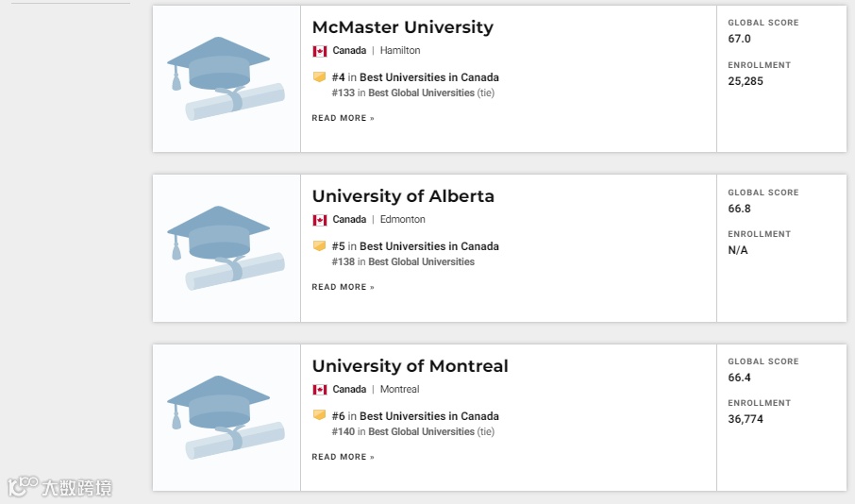Open McMaster's Best Universities in Canada ranking
The image size is (855, 504).
(428, 77)
